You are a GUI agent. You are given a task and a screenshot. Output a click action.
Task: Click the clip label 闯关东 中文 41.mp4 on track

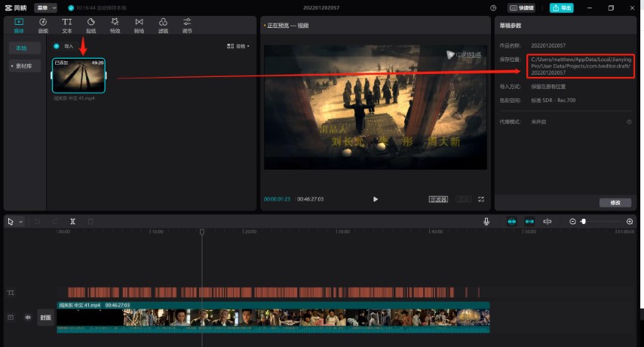tap(80, 305)
